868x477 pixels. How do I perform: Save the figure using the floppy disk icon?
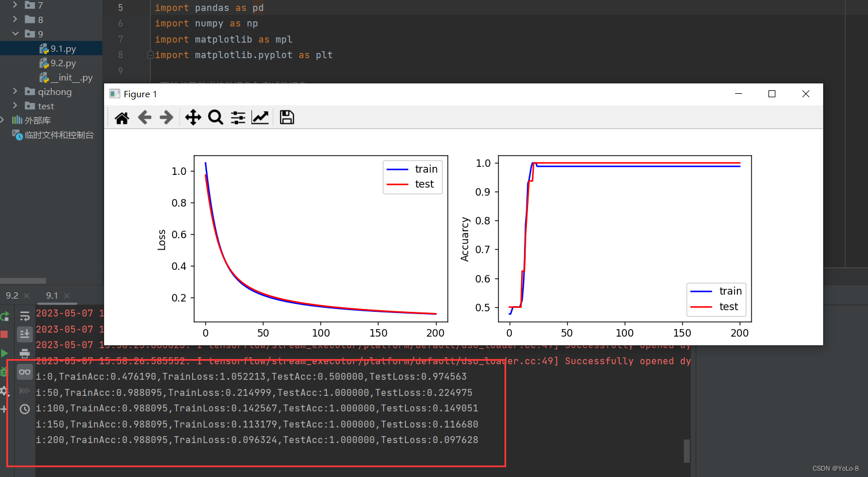[x=286, y=117]
